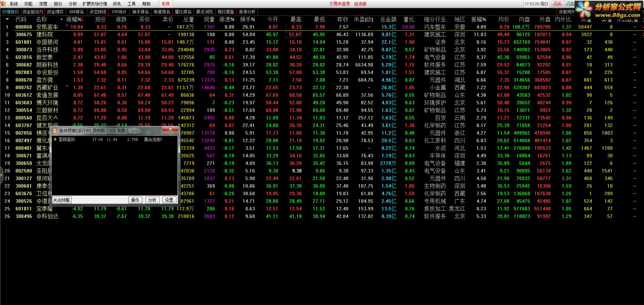
Task: Open the 分析 menu in the menu bar
Action: (x=73, y=4)
